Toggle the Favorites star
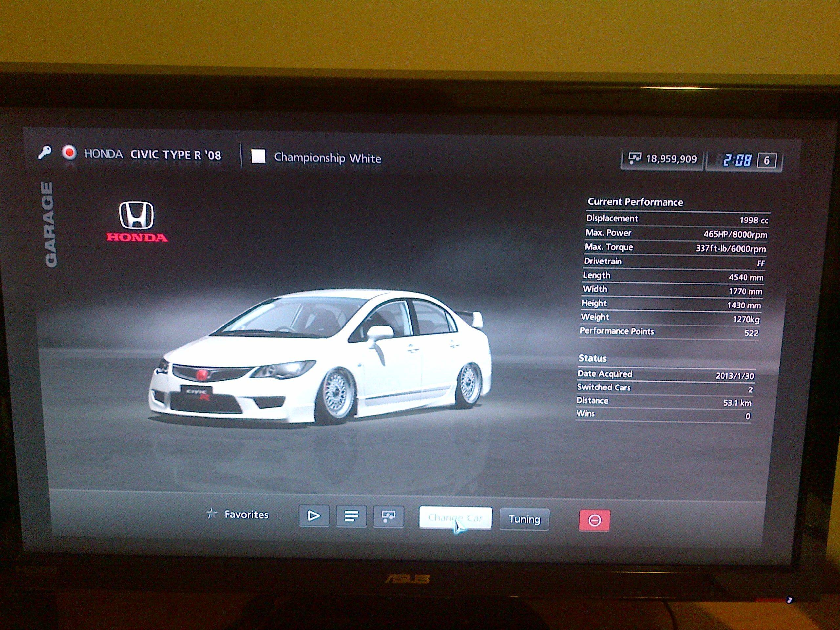Viewport: 840px width, 630px height. point(211,514)
